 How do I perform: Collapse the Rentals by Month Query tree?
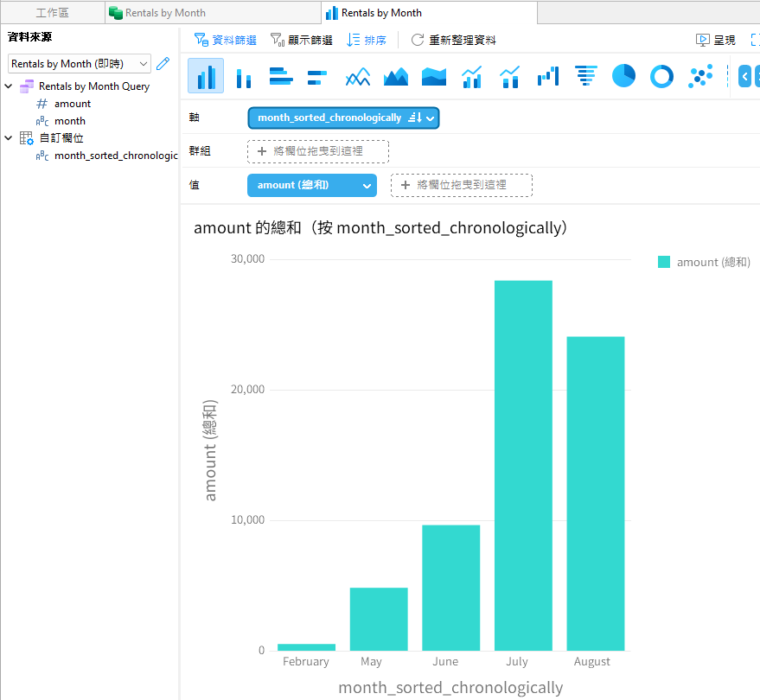pos(9,86)
